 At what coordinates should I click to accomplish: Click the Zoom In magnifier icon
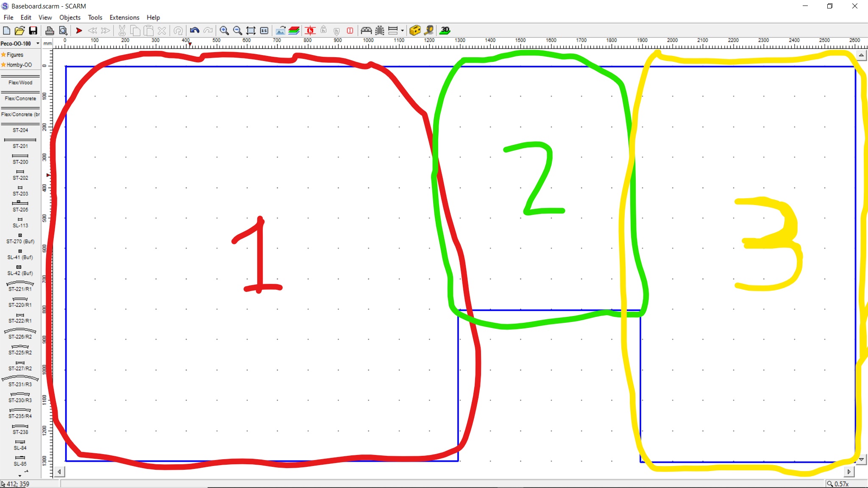[x=224, y=30]
